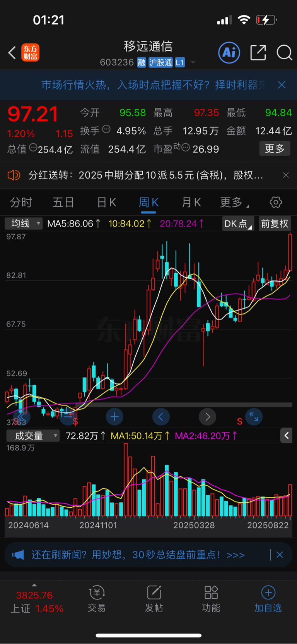Screen dimensions: 297x644
Task: Move chart left one step
Action: click(161, 417)
